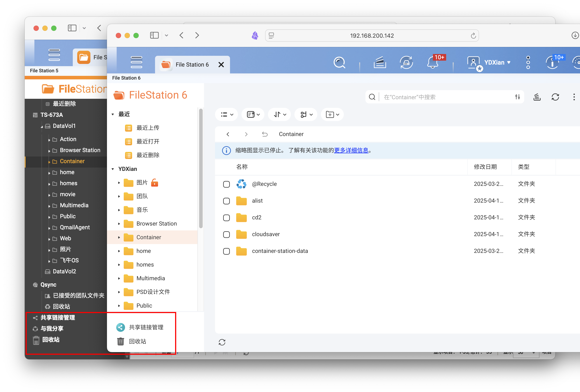Click Safari back arrow in front window

[x=181, y=35]
